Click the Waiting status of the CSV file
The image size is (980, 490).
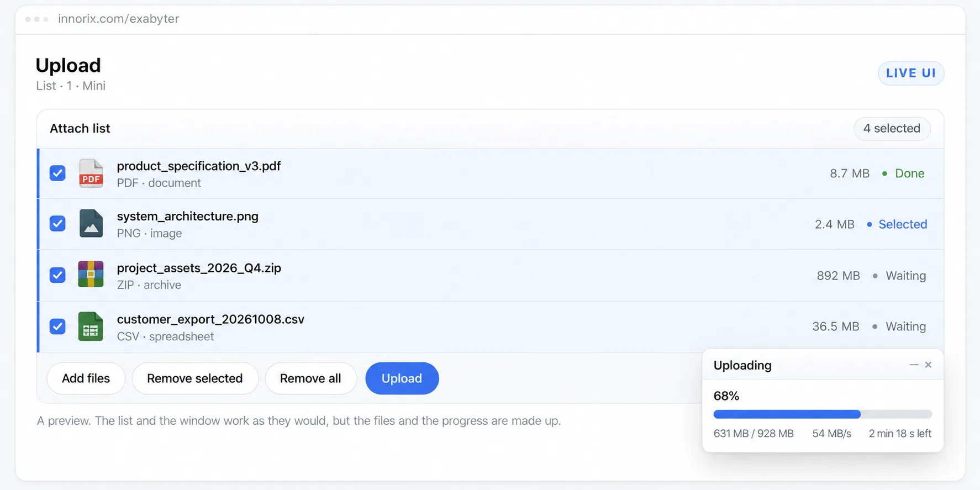pyautogui.click(x=899, y=326)
